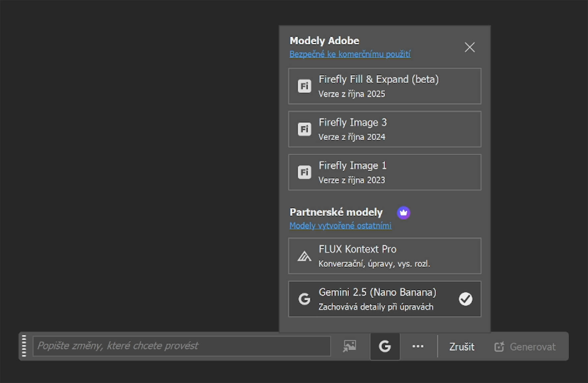
Task: Select Firefly Fill & Expand (beta) model
Action: click(384, 86)
